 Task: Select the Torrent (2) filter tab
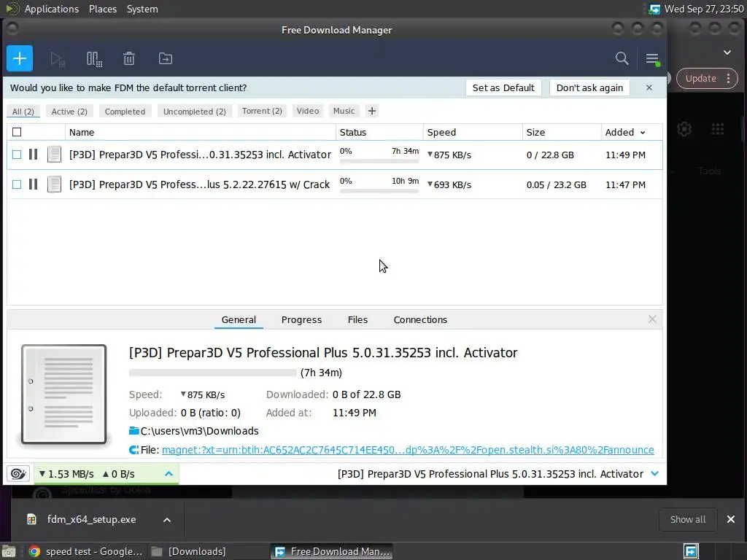[262, 111]
